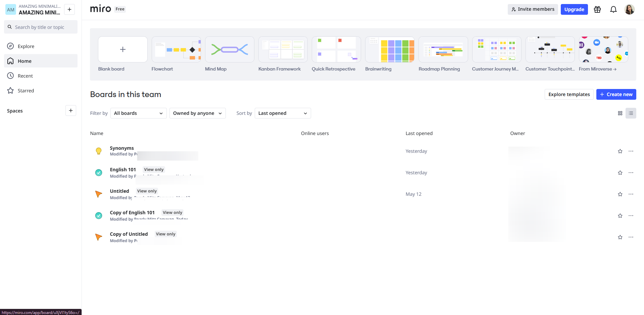This screenshot has height=315, width=644.
Task: Open the Owned by anyone dropdown
Action: pos(197,113)
